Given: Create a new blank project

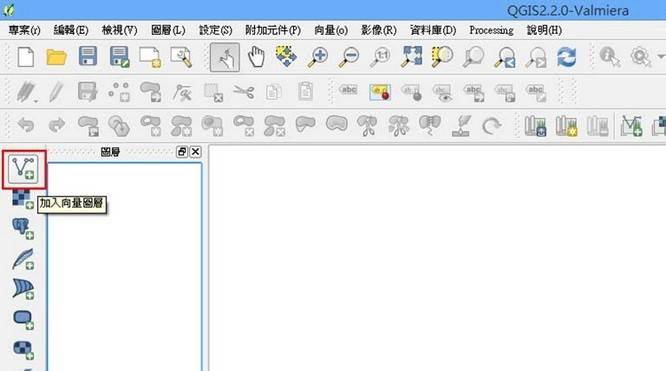Looking at the screenshot, I should 25,57.
